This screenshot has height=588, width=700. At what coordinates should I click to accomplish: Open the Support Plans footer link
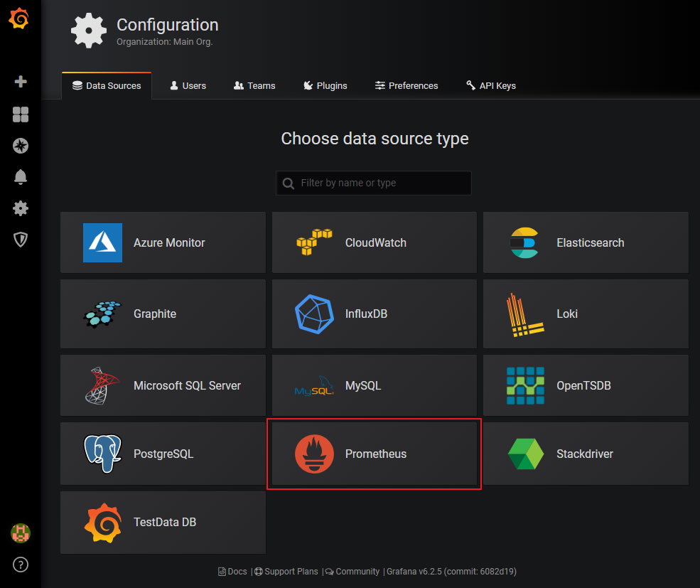click(x=286, y=572)
